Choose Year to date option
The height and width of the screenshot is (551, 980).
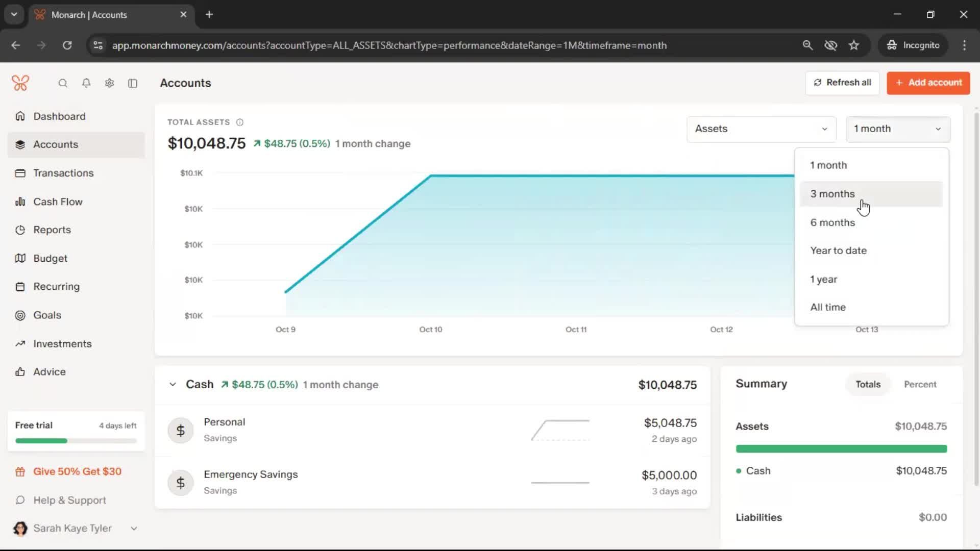(x=838, y=251)
